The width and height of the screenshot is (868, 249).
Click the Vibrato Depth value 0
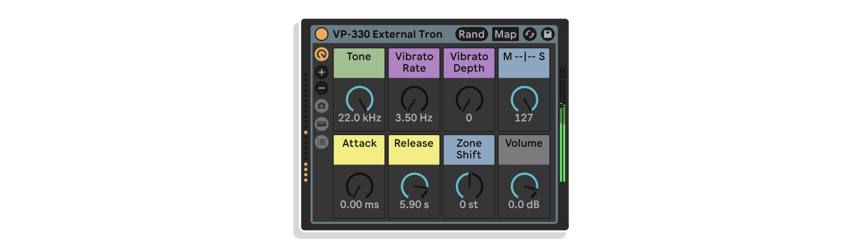click(469, 118)
